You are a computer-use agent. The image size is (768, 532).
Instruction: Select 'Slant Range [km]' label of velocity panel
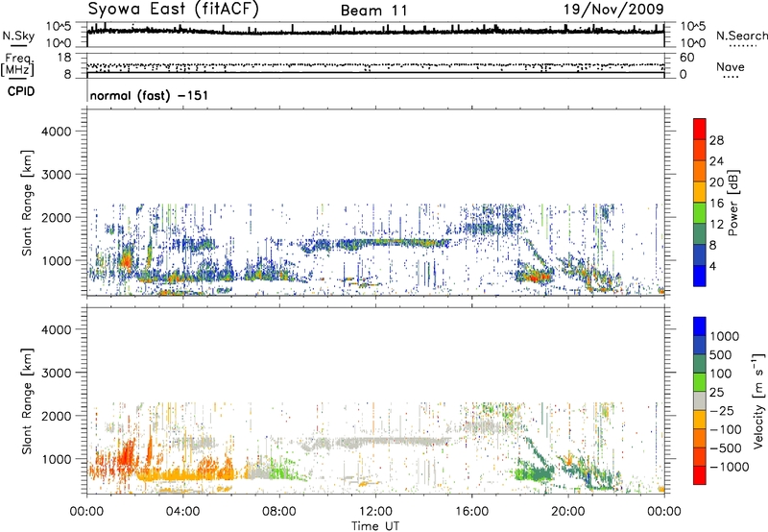[x=27, y=400]
